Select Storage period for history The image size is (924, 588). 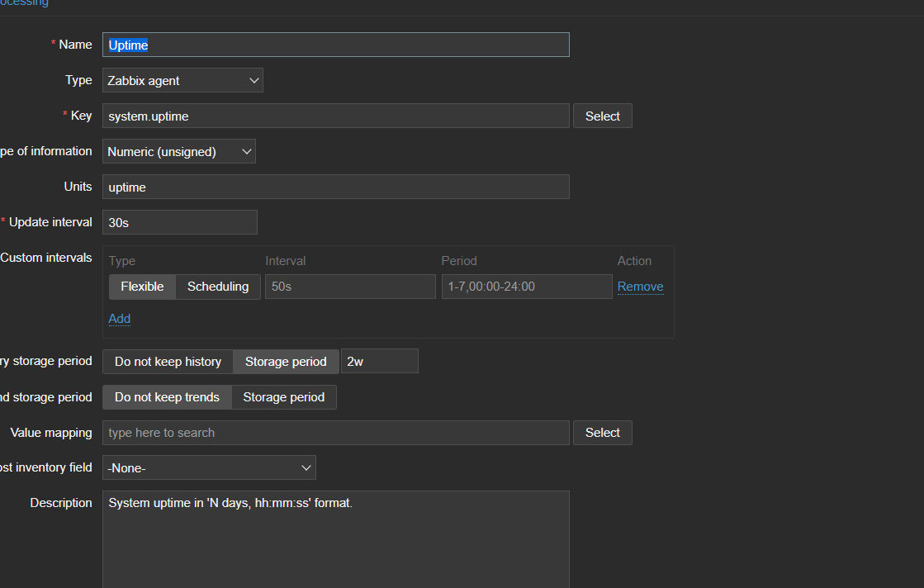tap(286, 362)
